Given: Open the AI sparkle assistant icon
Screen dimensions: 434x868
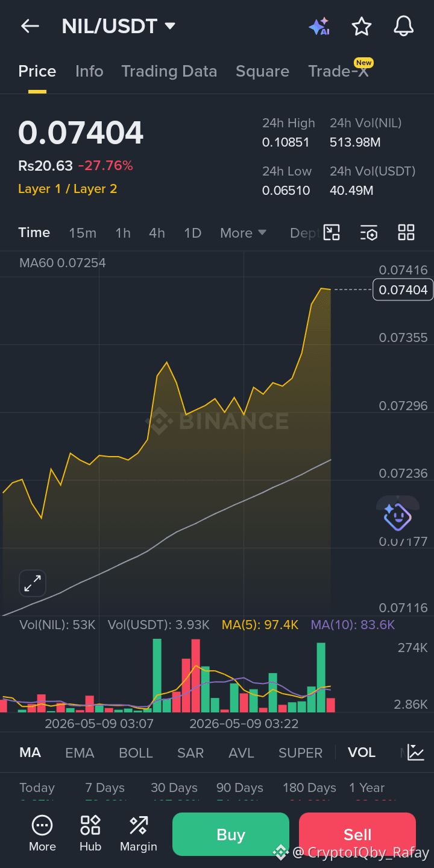Looking at the screenshot, I should pos(319,26).
